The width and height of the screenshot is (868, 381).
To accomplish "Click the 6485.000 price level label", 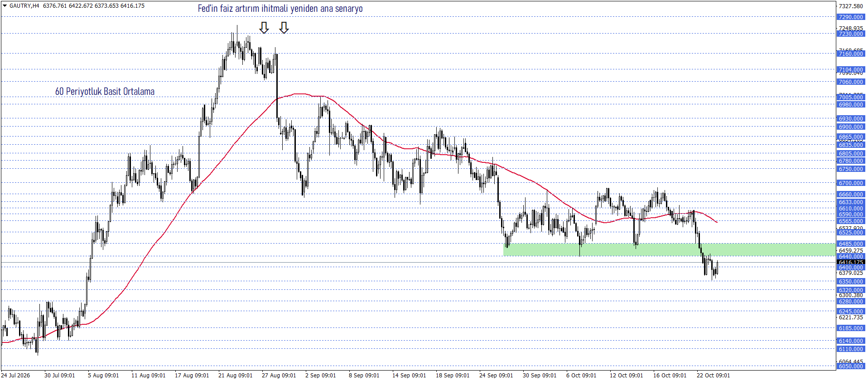I will click(x=851, y=244).
